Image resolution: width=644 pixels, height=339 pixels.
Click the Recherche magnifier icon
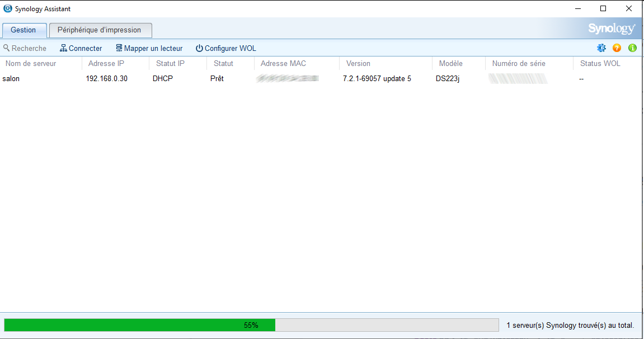point(7,48)
